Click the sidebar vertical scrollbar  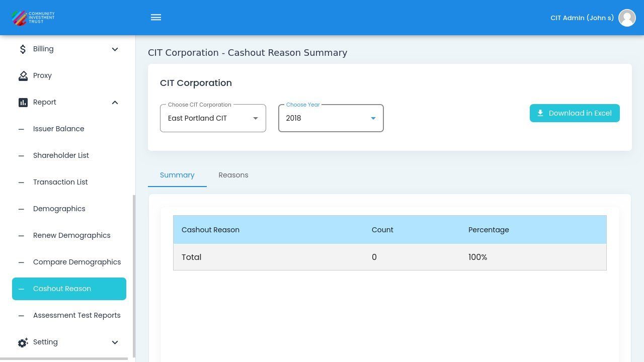click(x=134, y=276)
